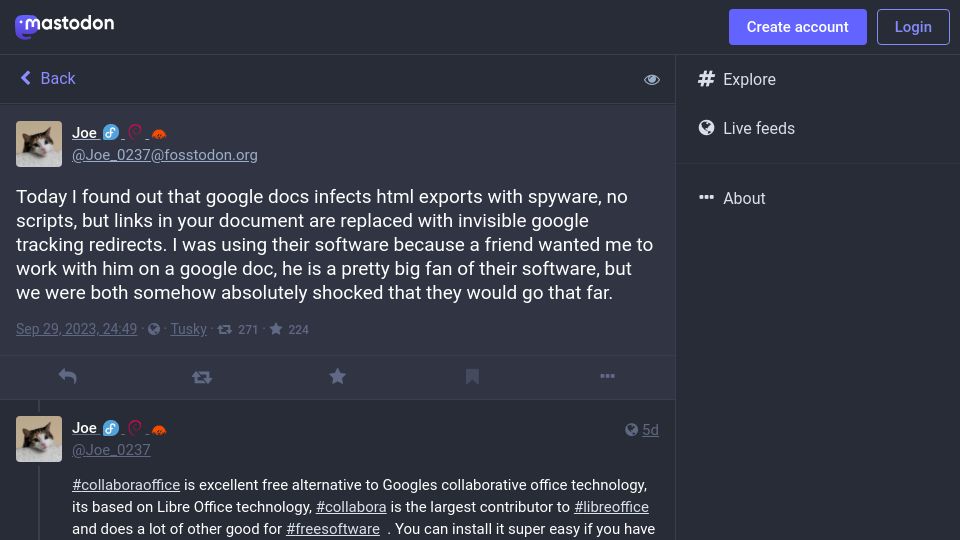This screenshot has width=960, height=540.
Task: Open Live feeds in the sidebar
Action: coord(746,128)
